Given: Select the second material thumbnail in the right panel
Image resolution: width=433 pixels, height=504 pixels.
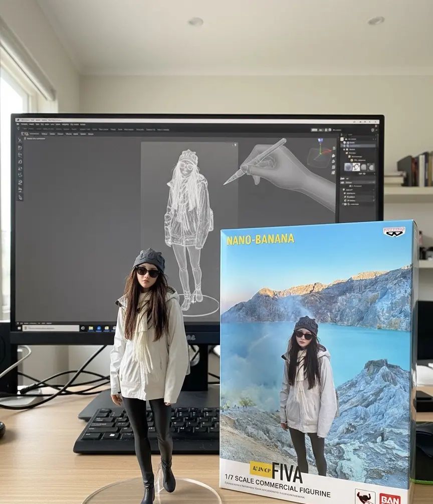Looking at the screenshot, I should 356,166.
